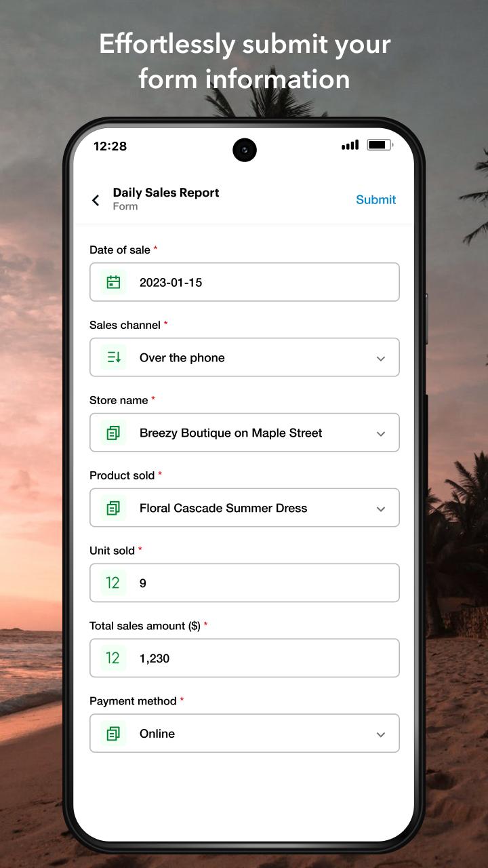Click the Form subtitle under the title
488x868 pixels.
coord(125,207)
